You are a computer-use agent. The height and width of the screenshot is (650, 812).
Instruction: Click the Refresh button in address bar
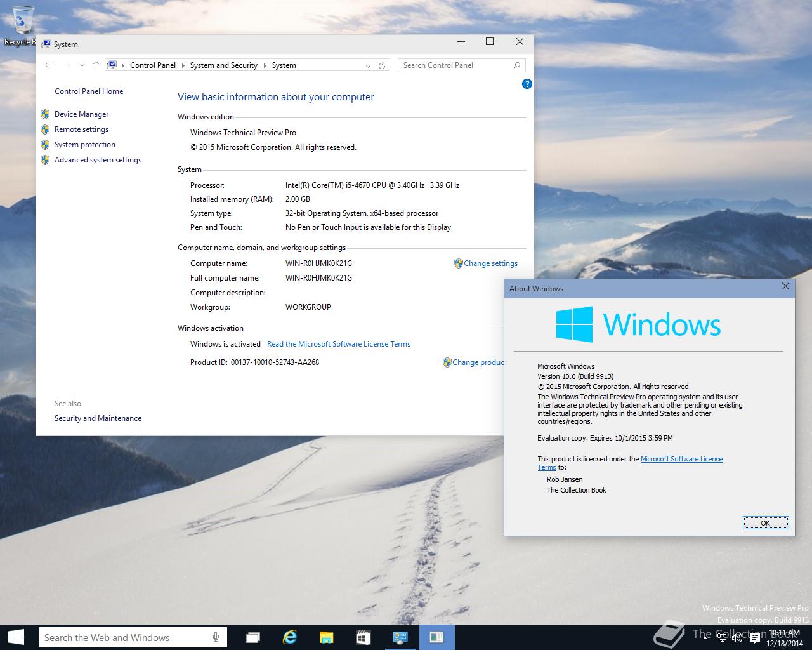click(382, 65)
